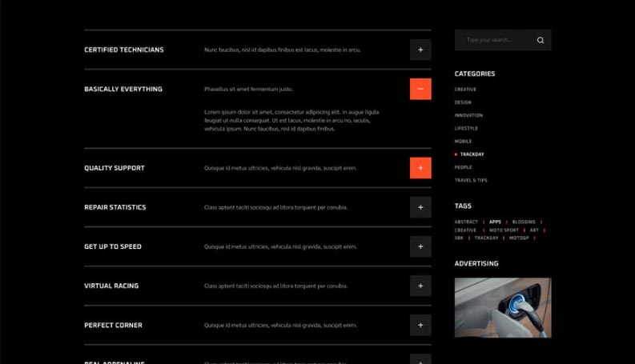Screen dimensions: 635x364
Task: Expand Quality Support with orange plus
Action: tap(420, 168)
